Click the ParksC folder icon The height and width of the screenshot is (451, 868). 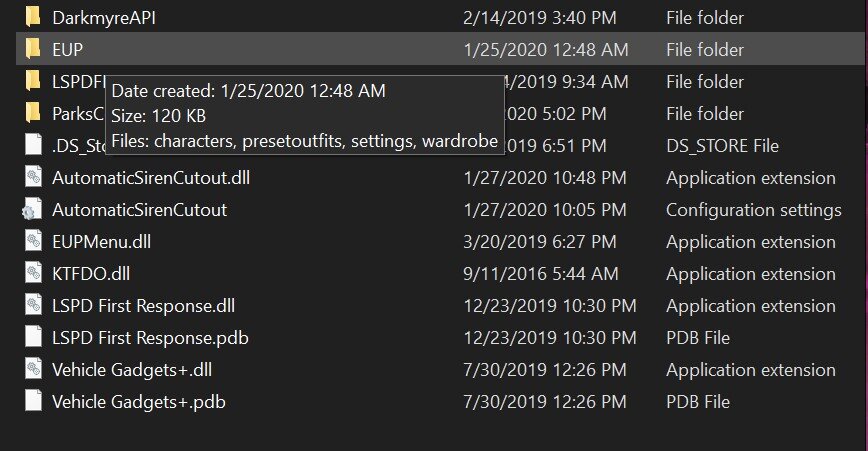33,113
